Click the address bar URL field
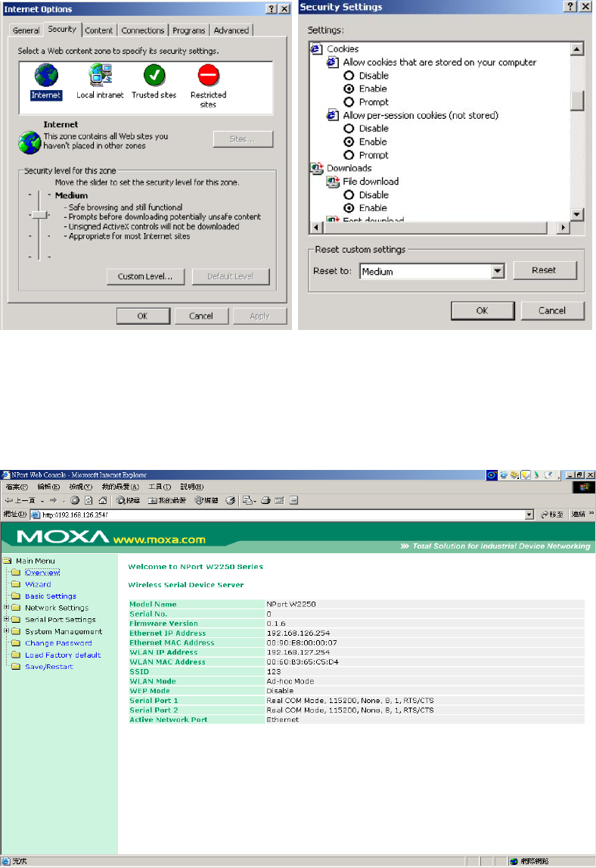The width and height of the screenshot is (596, 868). pos(282,515)
